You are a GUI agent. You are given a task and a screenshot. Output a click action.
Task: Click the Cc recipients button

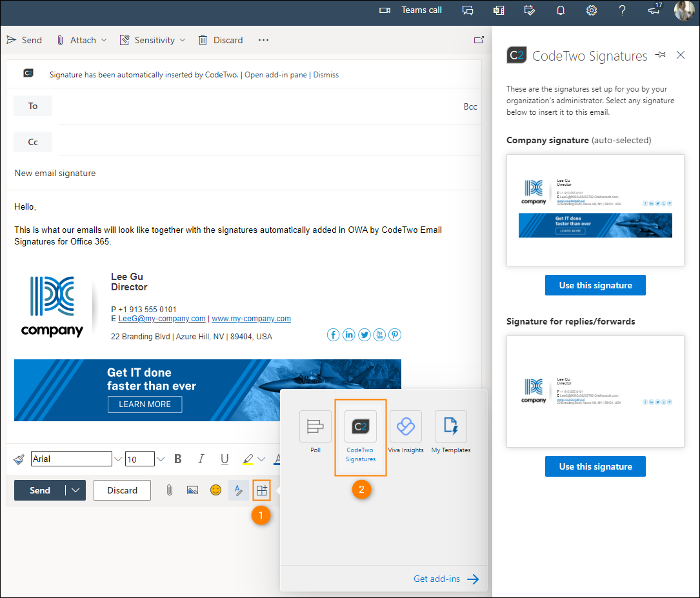point(33,142)
